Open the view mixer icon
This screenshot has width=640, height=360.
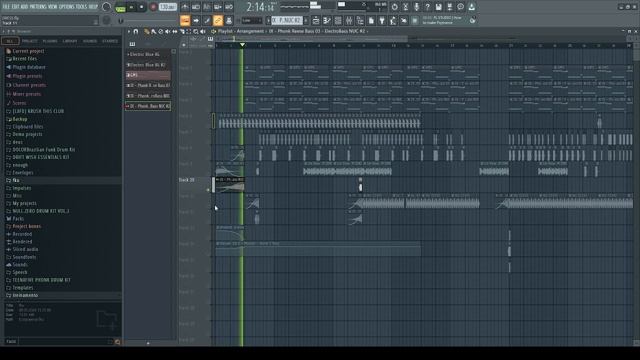349,20
